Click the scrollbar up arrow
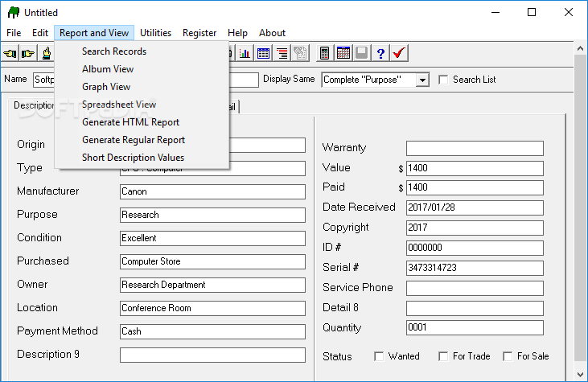This screenshot has width=588, height=382. [x=580, y=48]
